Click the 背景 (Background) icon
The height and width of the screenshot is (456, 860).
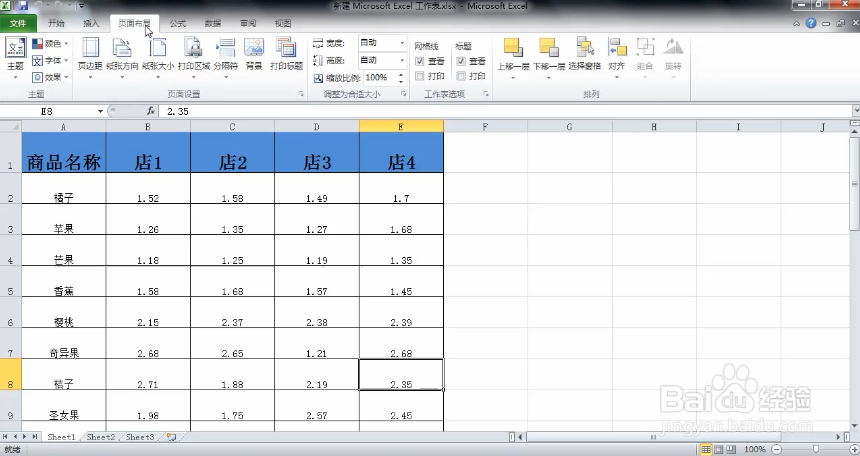pos(254,48)
